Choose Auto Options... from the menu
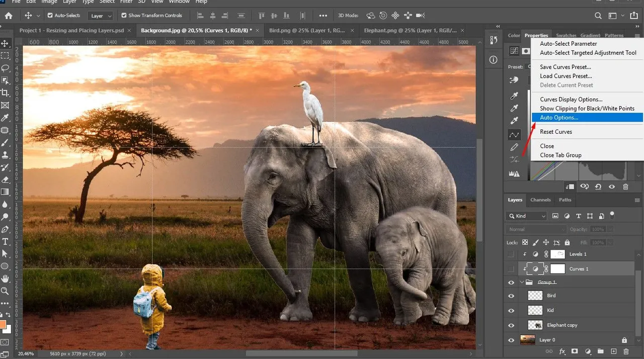 pyautogui.click(x=587, y=118)
